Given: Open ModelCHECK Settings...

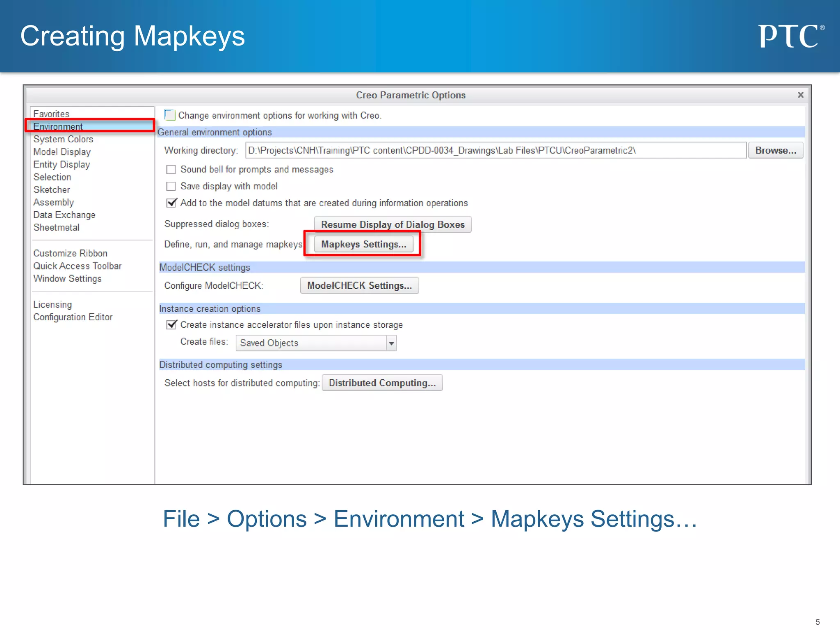Looking at the screenshot, I should pos(359,285).
